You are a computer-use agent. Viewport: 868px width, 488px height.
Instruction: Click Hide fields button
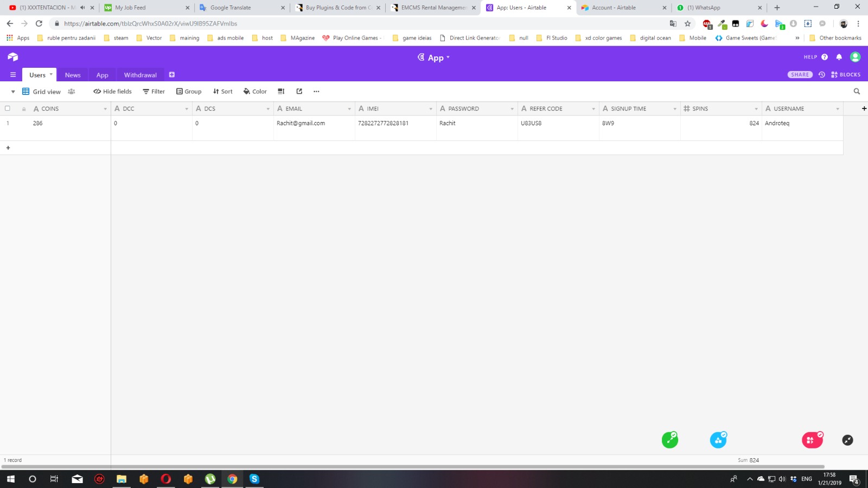112,92
